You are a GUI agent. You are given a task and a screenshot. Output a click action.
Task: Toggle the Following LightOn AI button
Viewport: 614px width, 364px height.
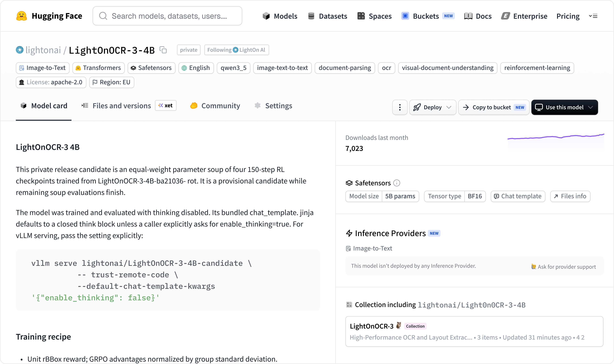[x=236, y=50]
